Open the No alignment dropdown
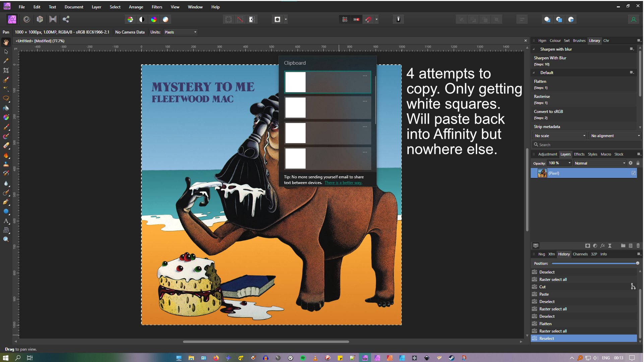This screenshot has height=362, width=644. pos(616,136)
